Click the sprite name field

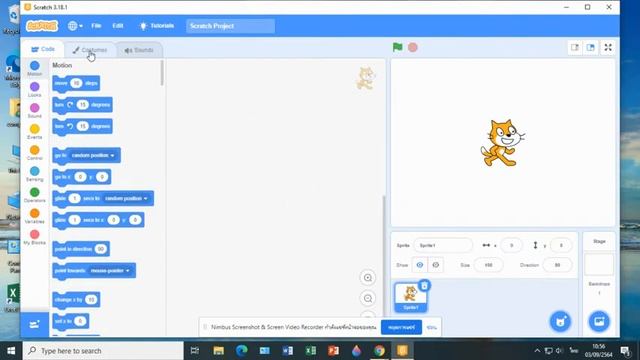click(443, 245)
